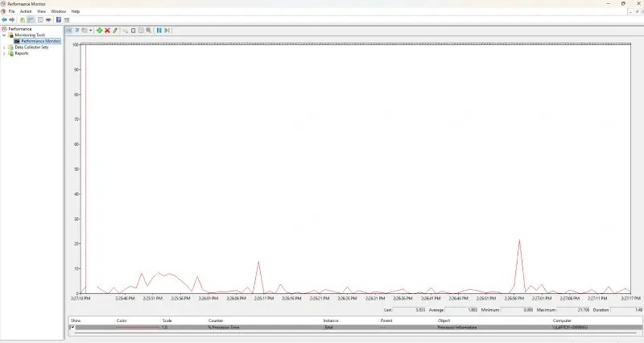Viewport: 644px width, 343px height.
Task: Click the Up One Level folder icon
Action: [x=23, y=19]
